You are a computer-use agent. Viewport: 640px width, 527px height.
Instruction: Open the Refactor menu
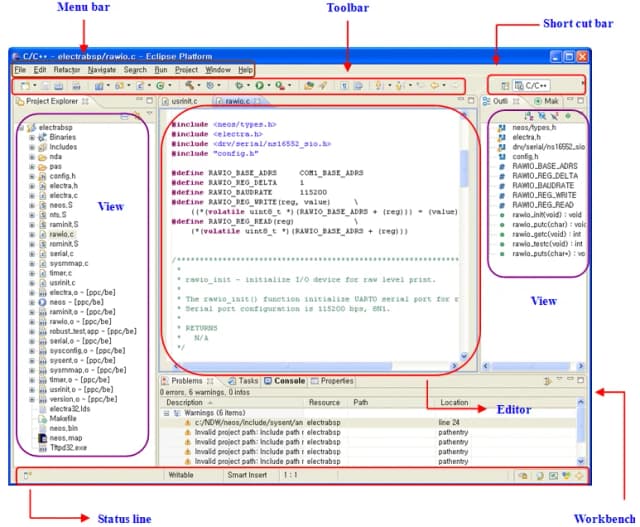67,70
